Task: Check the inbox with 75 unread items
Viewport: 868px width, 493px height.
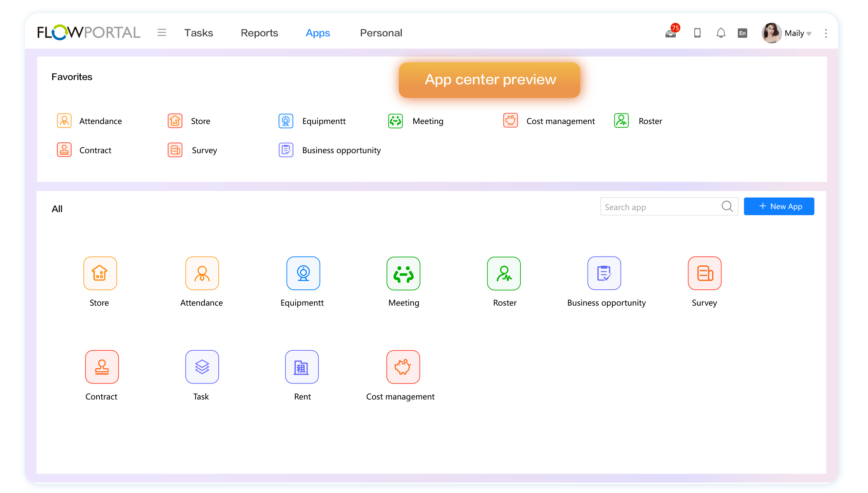Action: tap(671, 33)
